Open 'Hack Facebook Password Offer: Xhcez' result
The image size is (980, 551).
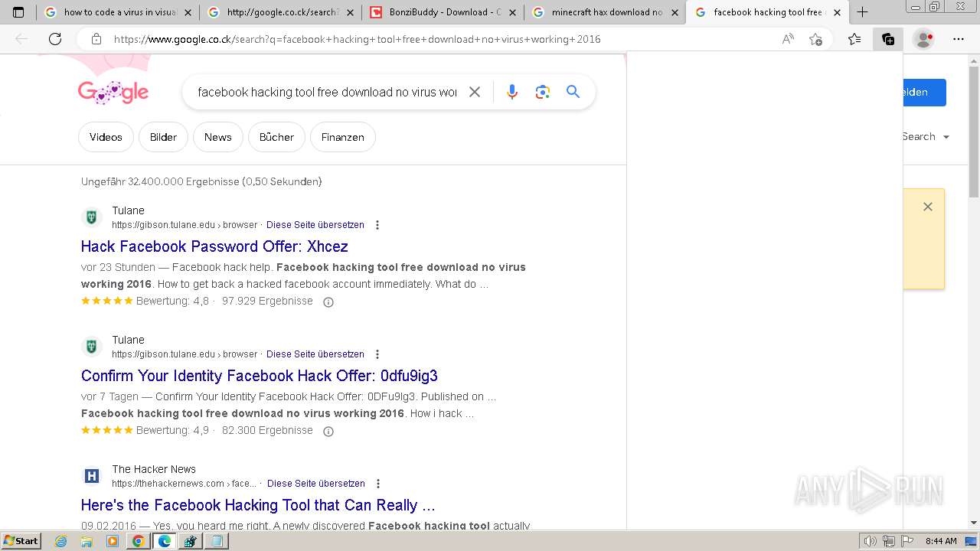point(214,246)
